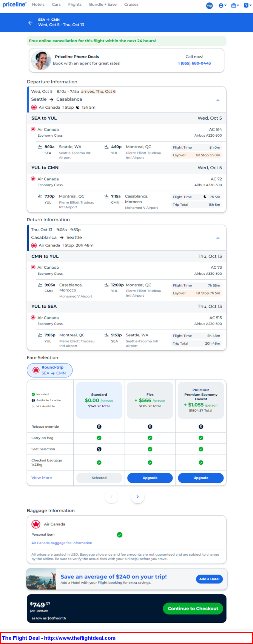
Task: Open the Hotels tab
Action: pos(38,5)
